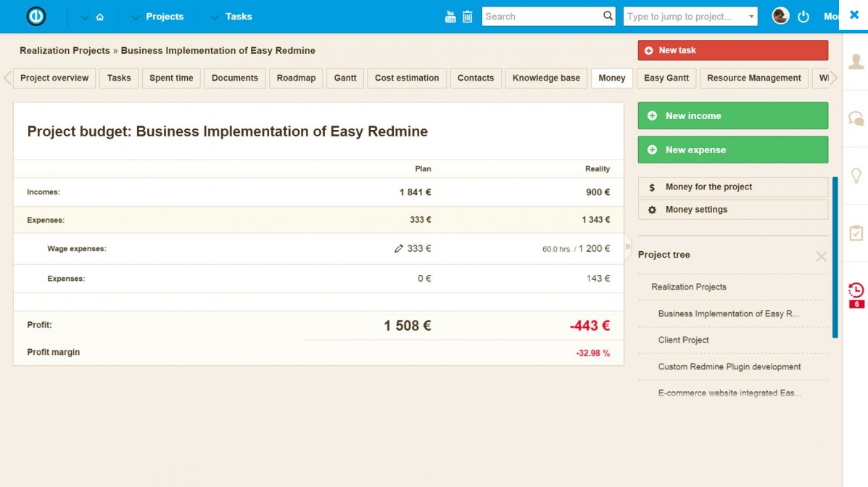Add a New expense
868x487 pixels.
(733, 150)
